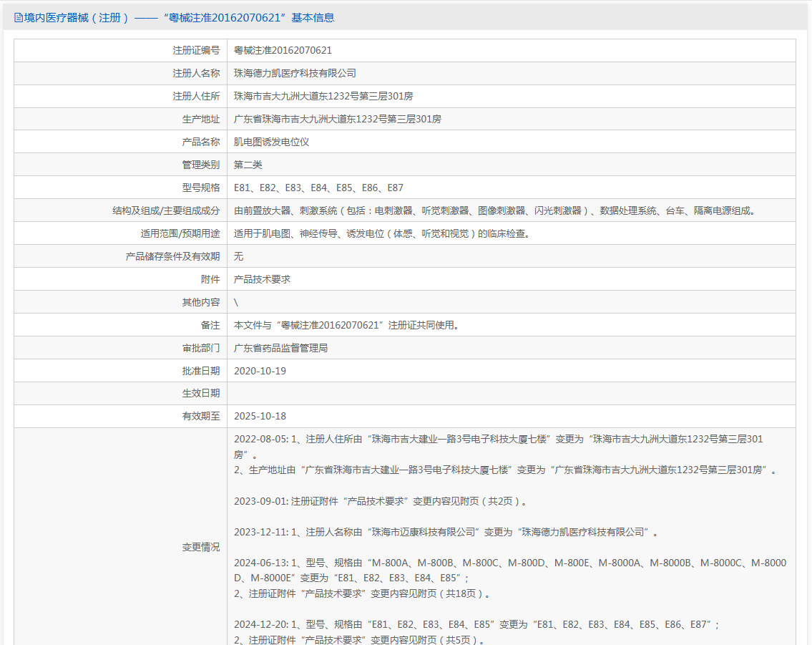Select the 2023-09-01 change entry
Screen dimensions: 812x645
pos(381,502)
